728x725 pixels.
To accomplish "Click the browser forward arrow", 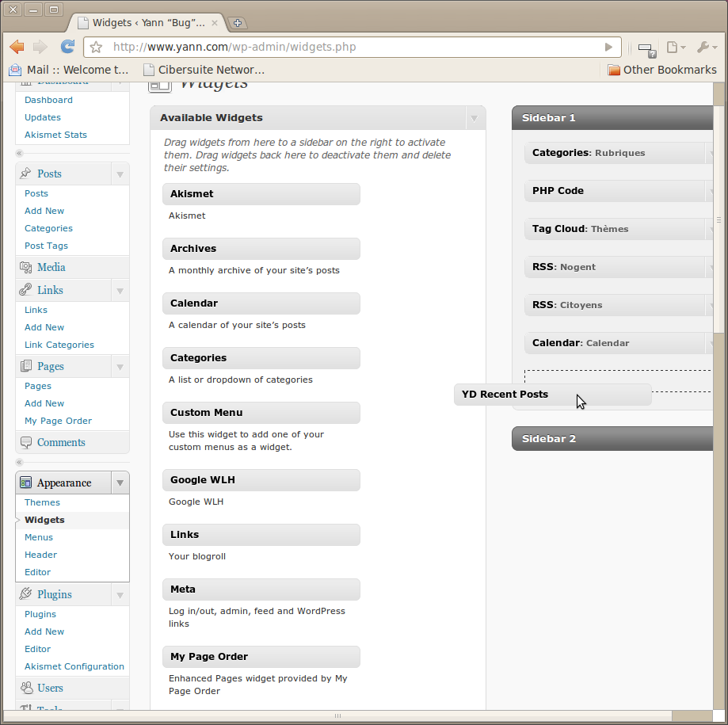I will pyautogui.click(x=40, y=47).
